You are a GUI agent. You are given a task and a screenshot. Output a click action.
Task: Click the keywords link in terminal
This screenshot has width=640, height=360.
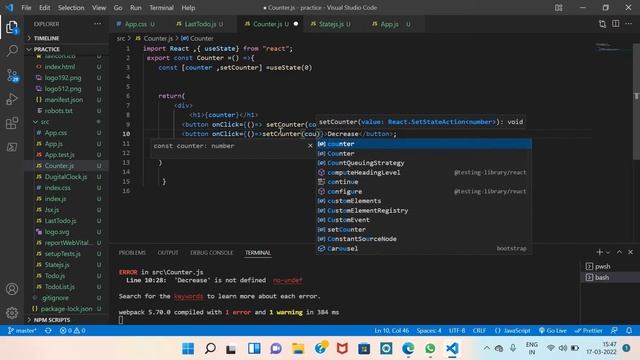click(188, 296)
